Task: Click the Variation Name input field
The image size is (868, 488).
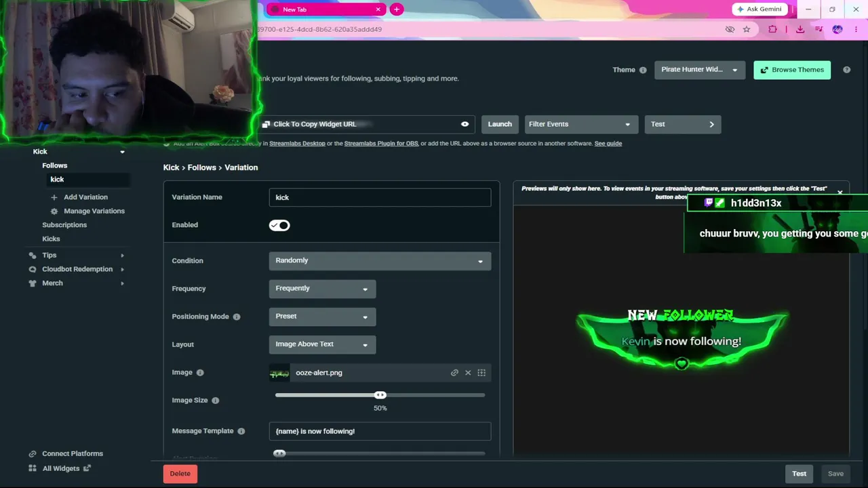Action: 380,197
